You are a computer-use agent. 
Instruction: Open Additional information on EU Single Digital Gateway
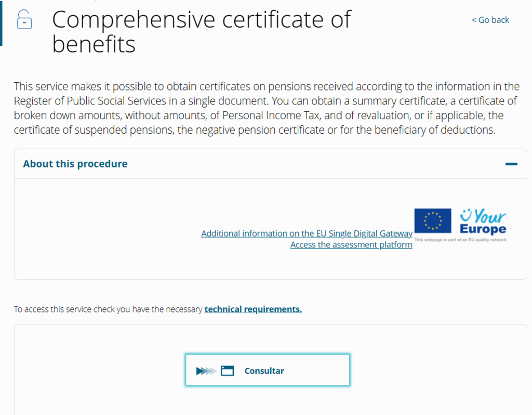[307, 234]
